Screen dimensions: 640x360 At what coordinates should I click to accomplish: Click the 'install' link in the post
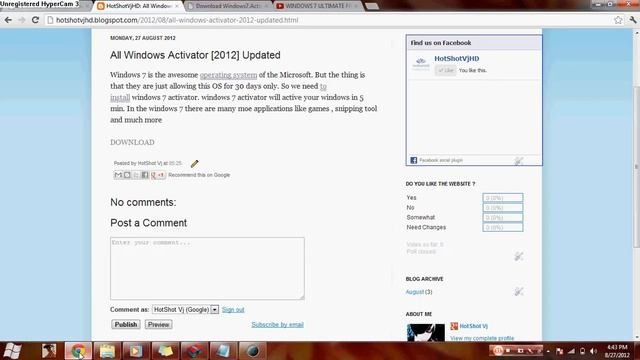click(x=120, y=98)
